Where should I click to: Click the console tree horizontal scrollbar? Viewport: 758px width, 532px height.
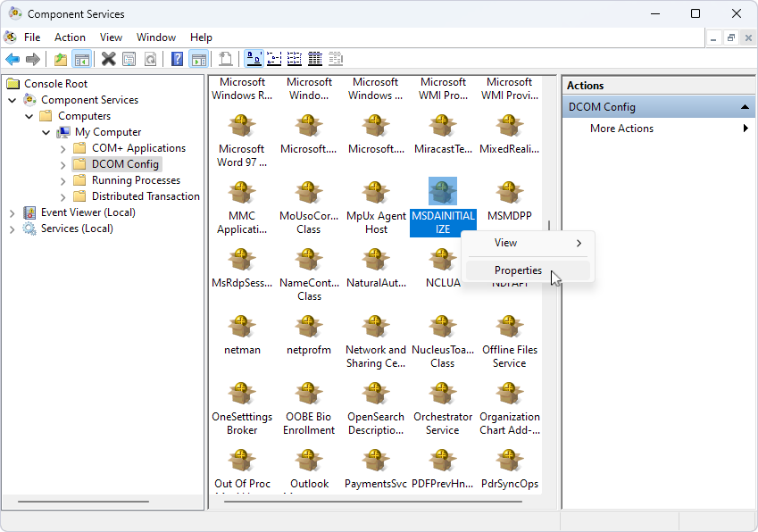83,502
